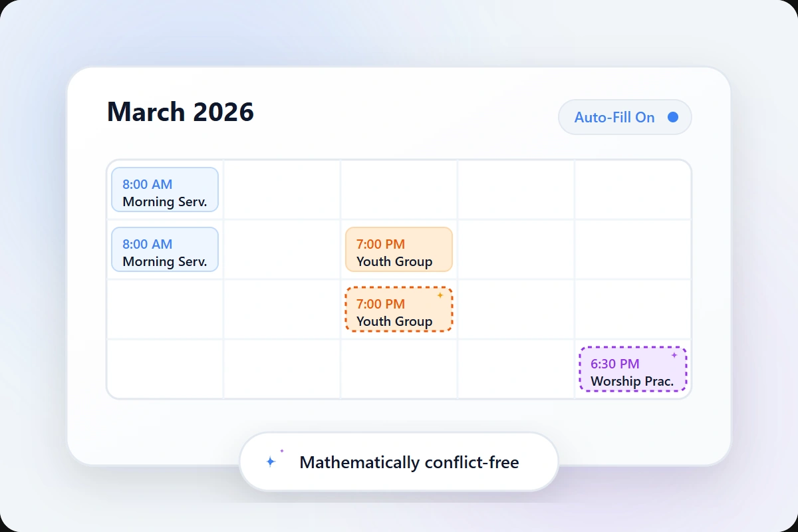
Task: Click sparkle icon beside Mathematically conflict-free
Action: pyautogui.click(x=272, y=461)
